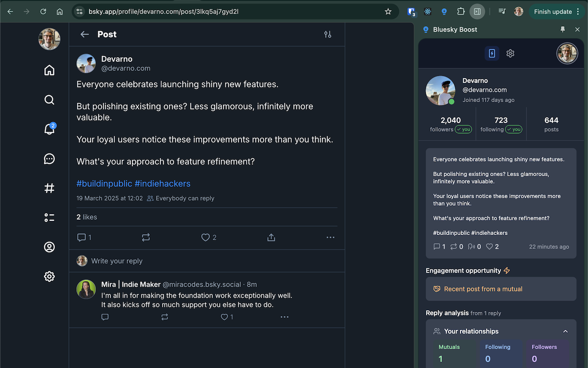Open the browser Extensions puzzle icon
The height and width of the screenshot is (368, 588).
pyautogui.click(x=461, y=11)
